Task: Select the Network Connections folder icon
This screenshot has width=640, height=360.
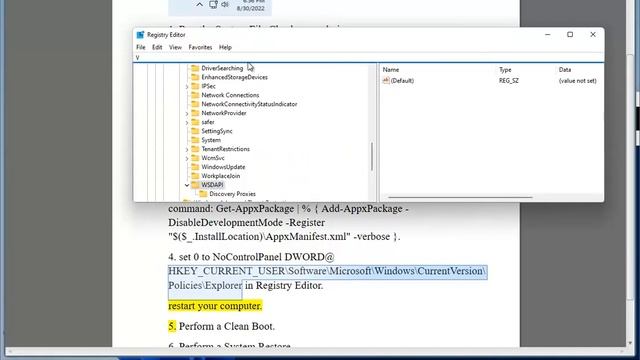Action: click(x=195, y=95)
